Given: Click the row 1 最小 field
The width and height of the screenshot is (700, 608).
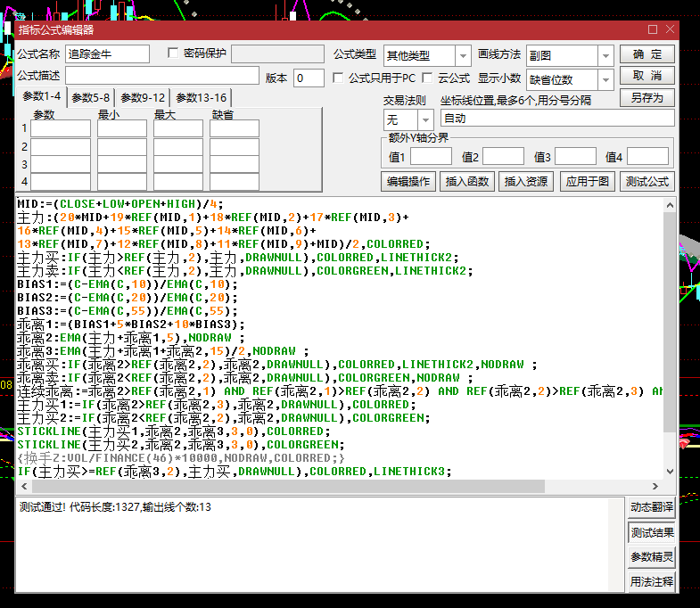Looking at the screenshot, I should (122, 128).
